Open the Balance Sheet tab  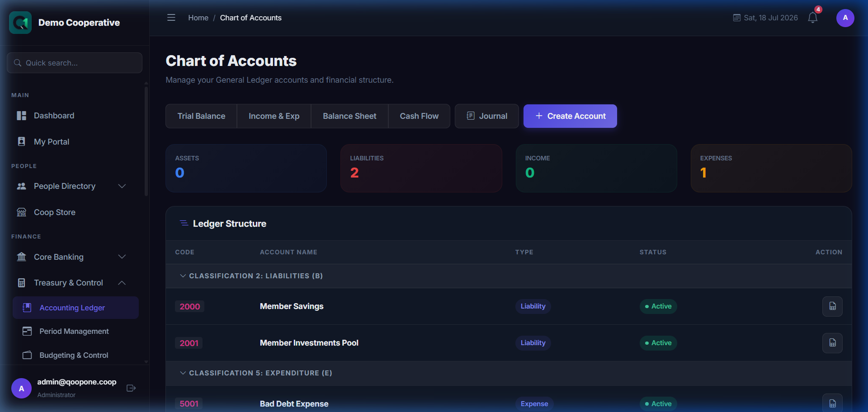click(x=349, y=116)
